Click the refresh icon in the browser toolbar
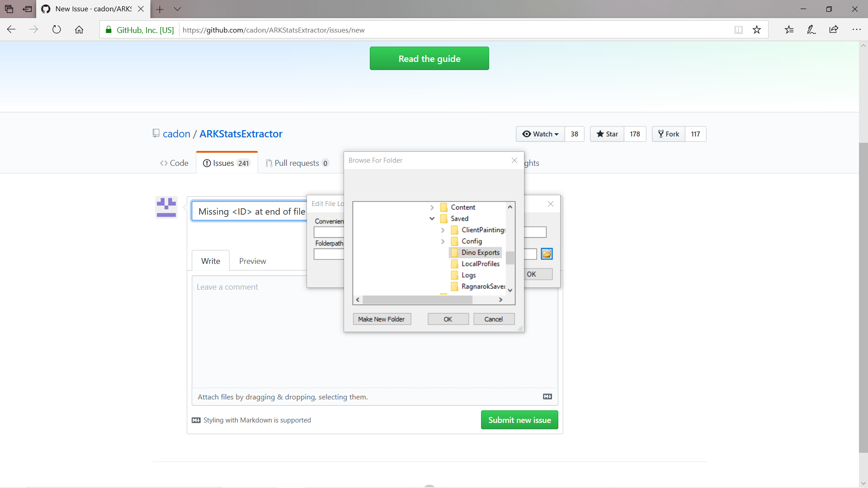The height and width of the screenshot is (488, 868). click(x=56, y=29)
